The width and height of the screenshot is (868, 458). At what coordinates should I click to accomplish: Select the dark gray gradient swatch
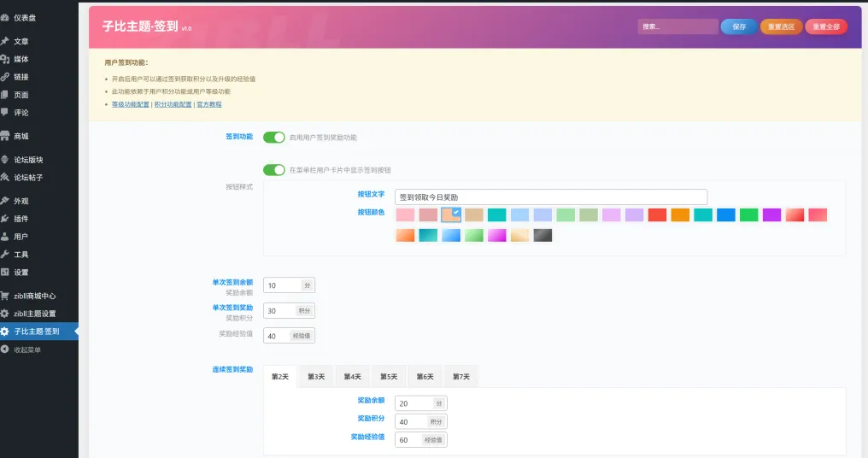(x=542, y=235)
